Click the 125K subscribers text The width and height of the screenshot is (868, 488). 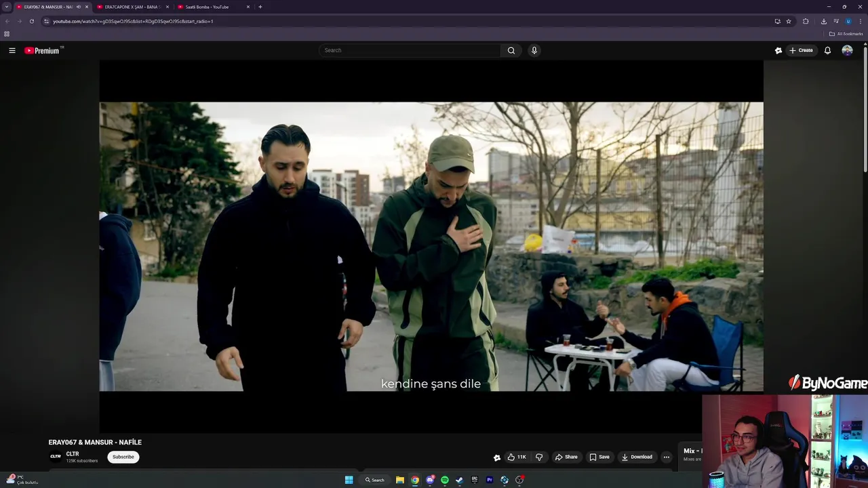pyautogui.click(x=82, y=461)
